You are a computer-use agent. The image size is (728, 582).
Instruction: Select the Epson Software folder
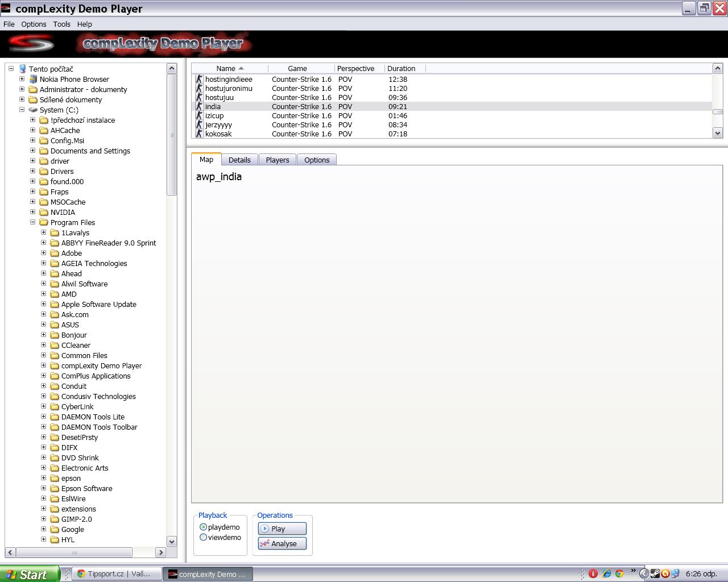[x=86, y=488]
